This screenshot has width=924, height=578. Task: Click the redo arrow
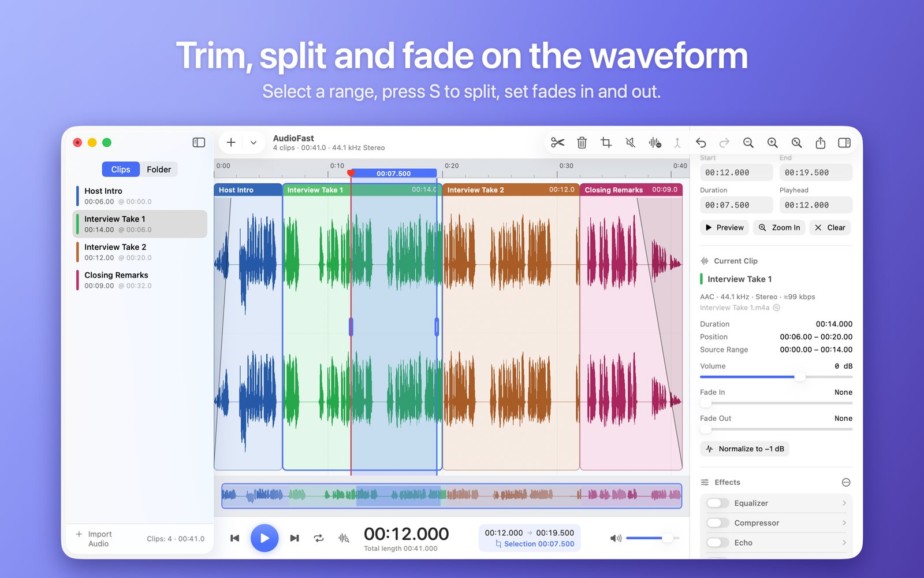pyautogui.click(x=724, y=142)
